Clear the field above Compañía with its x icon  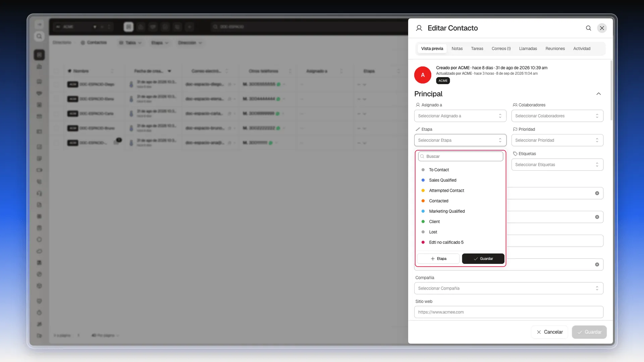[x=597, y=265]
